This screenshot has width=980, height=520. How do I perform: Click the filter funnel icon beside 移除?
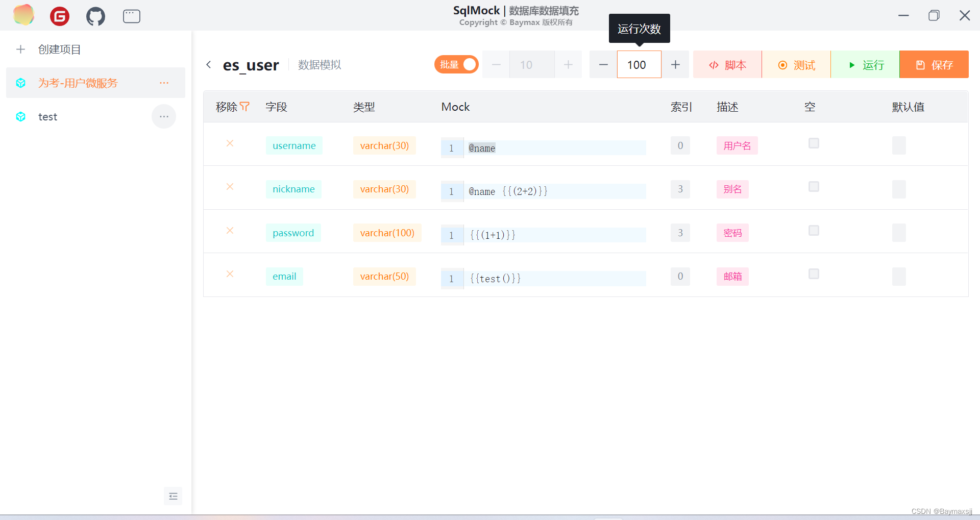[x=244, y=107]
